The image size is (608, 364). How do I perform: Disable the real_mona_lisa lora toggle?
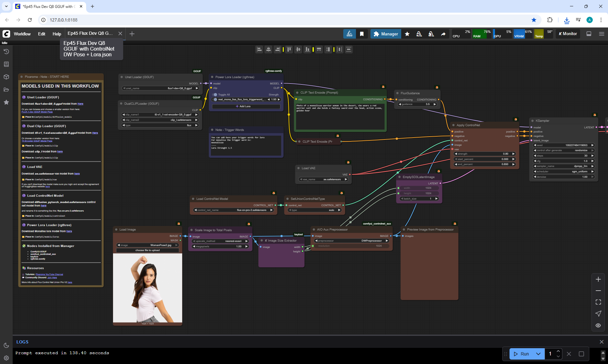click(215, 99)
